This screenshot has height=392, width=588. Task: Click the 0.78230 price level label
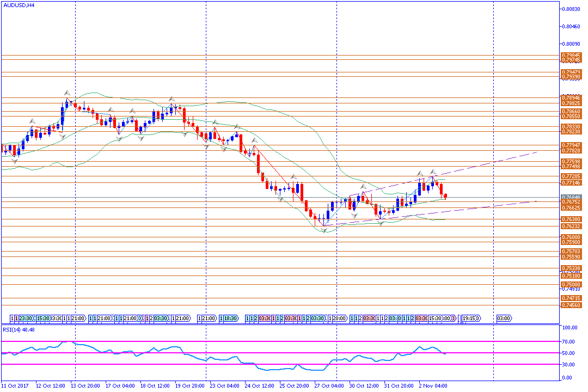pos(571,132)
